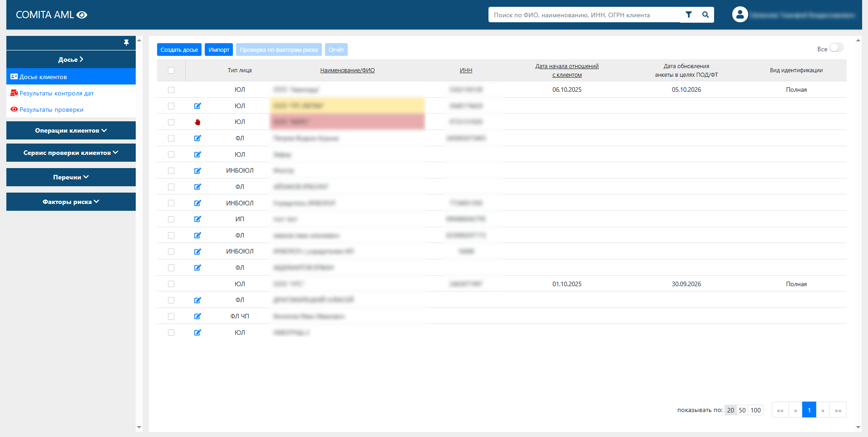The height and width of the screenshot is (437, 868).
Task: Open "Результаты проверки" menu item
Action: pyautogui.click(x=51, y=109)
